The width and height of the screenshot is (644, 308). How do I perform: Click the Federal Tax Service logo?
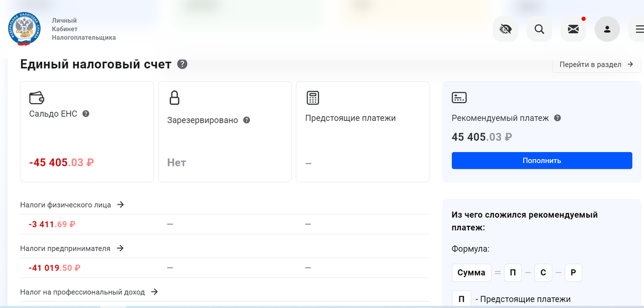[25, 29]
